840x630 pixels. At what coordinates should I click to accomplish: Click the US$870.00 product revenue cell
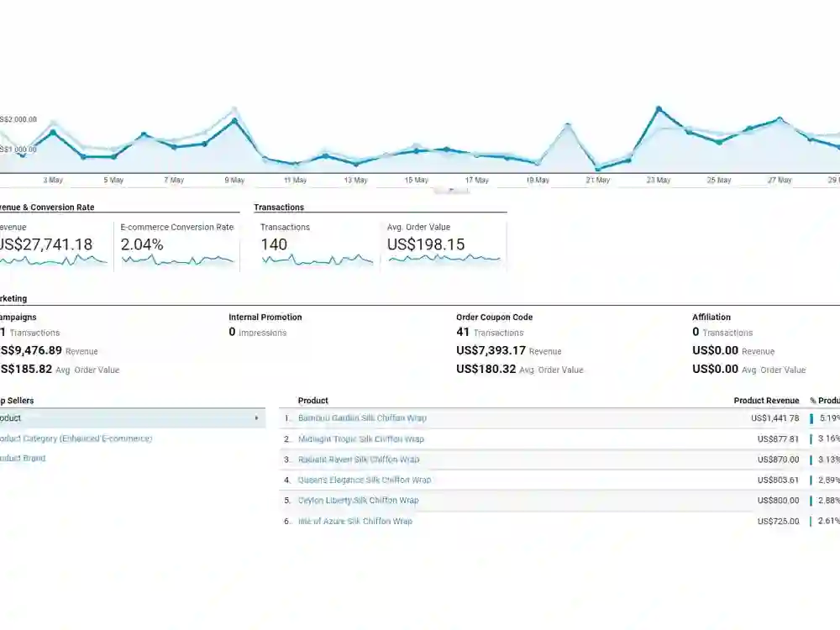click(x=778, y=459)
